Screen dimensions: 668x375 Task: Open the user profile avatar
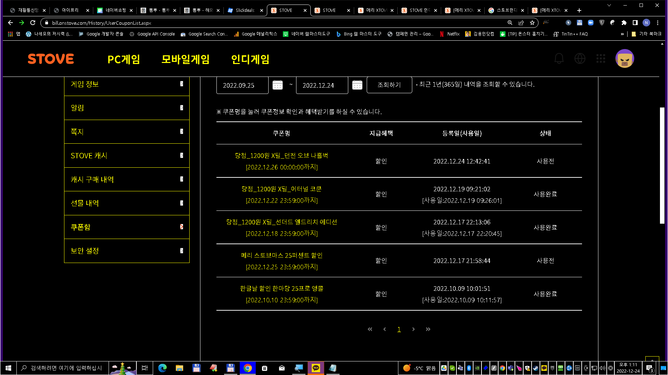(625, 58)
